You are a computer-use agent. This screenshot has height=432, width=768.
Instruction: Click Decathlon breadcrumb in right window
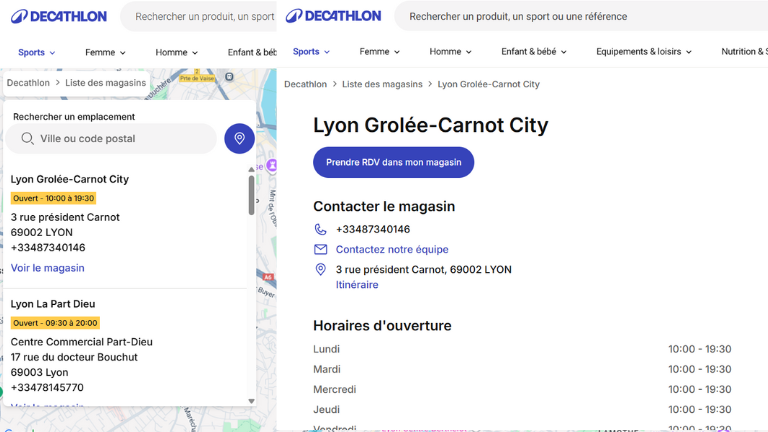click(305, 84)
